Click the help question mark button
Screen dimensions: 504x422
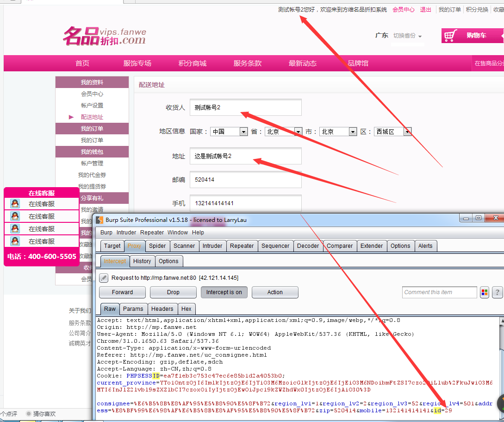coord(497,292)
